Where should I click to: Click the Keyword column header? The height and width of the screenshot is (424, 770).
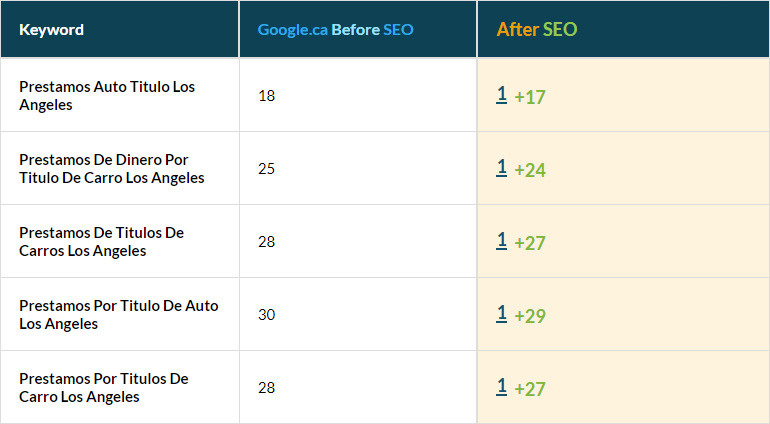52,30
